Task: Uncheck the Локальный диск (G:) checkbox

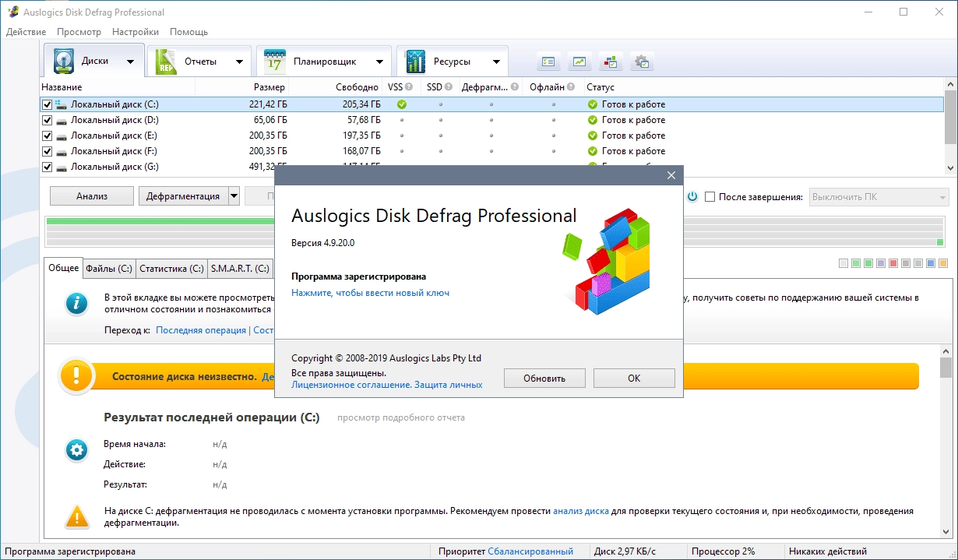Action: pyautogui.click(x=47, y=167)
